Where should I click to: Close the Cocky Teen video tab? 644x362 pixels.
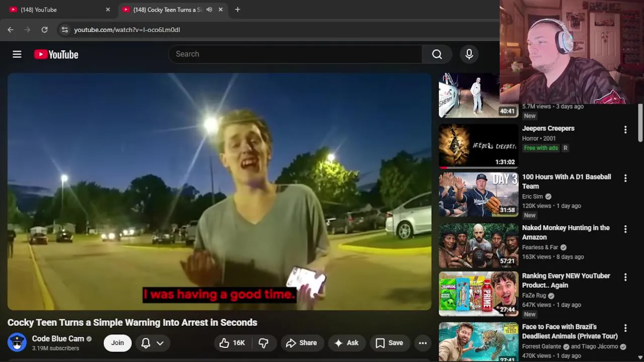(220, 10)
